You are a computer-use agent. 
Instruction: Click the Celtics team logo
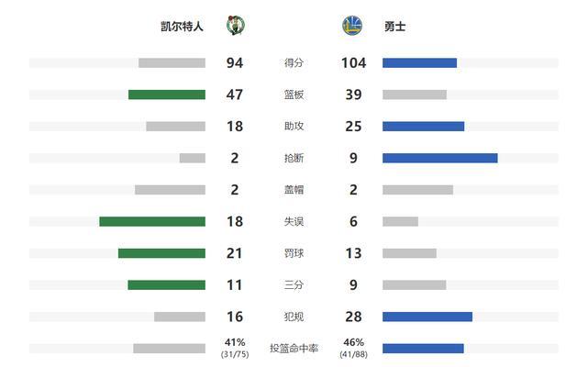tap(236, 26)
